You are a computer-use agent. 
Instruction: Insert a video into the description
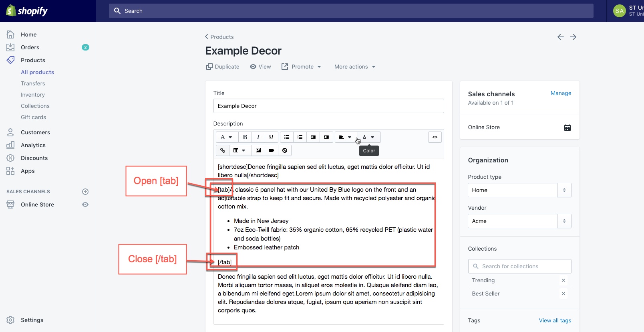272,150
